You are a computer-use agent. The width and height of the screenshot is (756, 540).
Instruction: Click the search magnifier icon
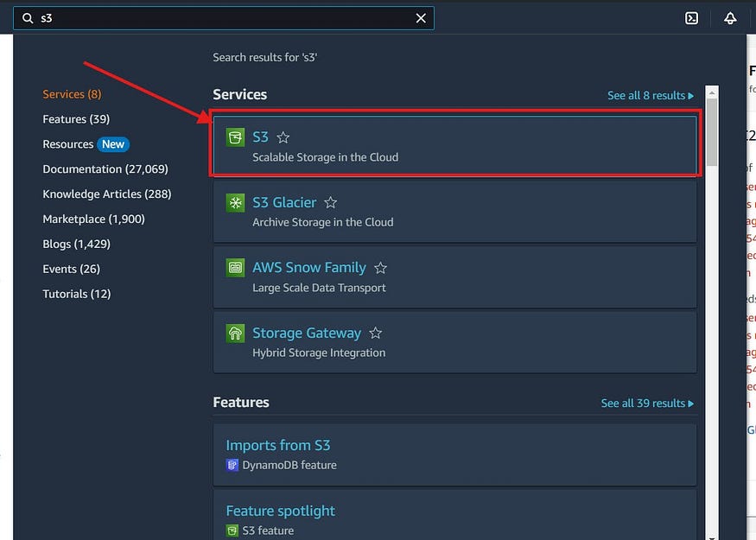click(28, 18)
